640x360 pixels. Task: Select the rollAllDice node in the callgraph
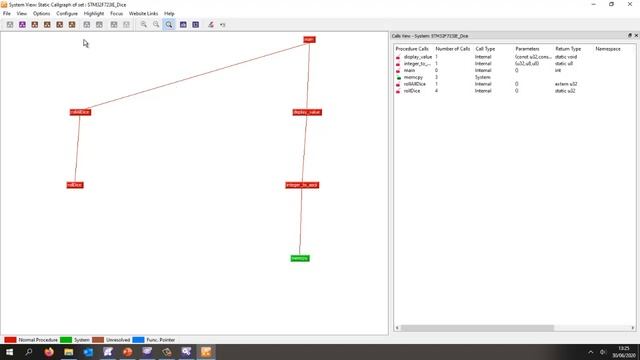tap(80, 112)
